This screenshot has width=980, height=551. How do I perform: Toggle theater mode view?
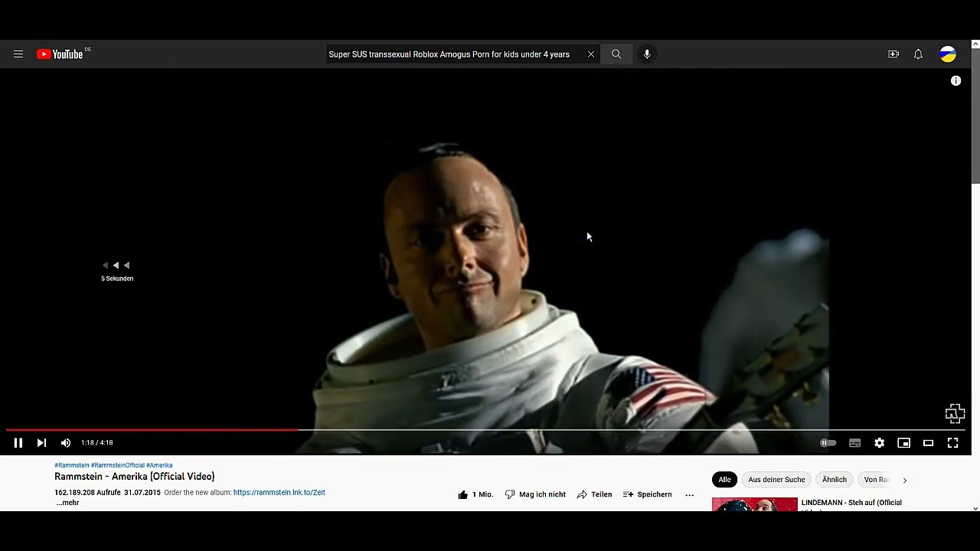(x=929, y=442)
